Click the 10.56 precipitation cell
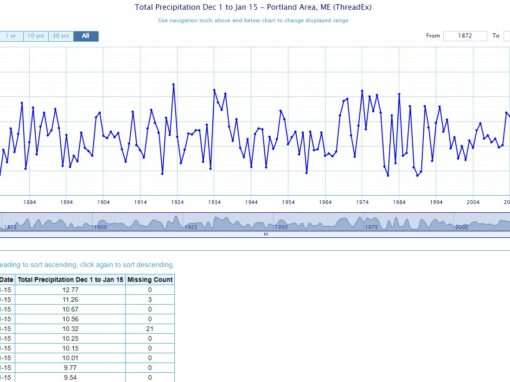The width and height of the screenshot is (510, 382). pos(70,319)
